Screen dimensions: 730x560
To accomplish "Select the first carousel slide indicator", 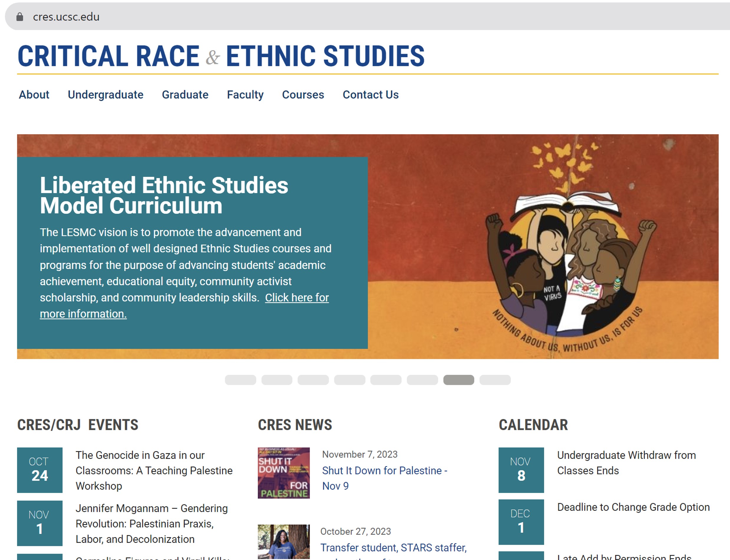I will click(x=240, y=380).
